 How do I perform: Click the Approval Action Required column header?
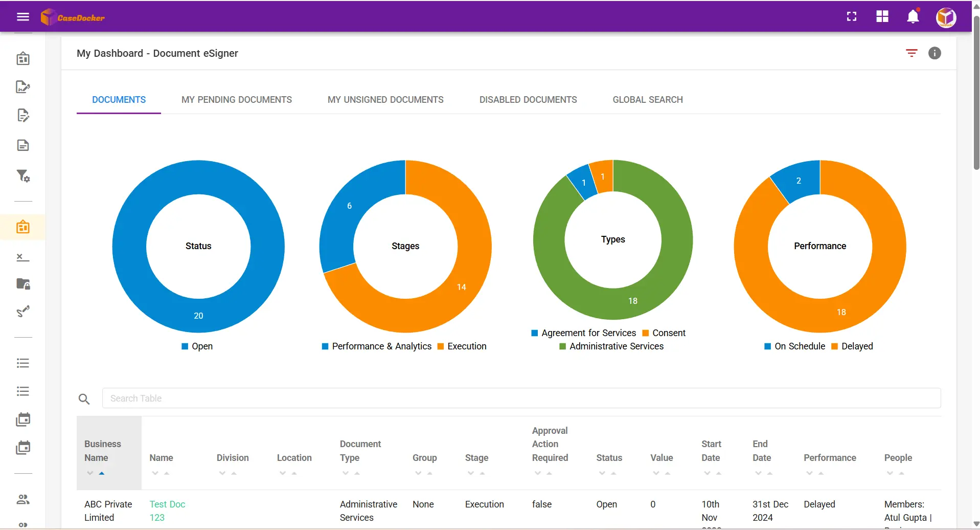point(550,444)
